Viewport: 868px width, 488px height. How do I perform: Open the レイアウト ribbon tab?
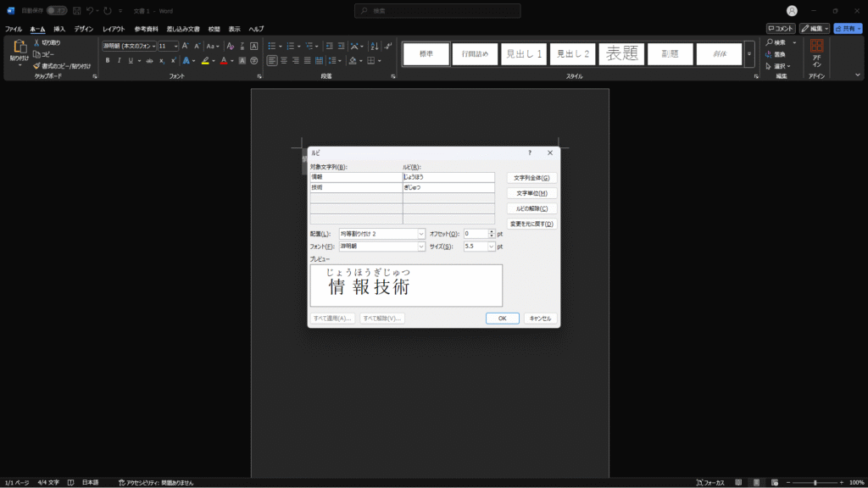pos(114,29)
